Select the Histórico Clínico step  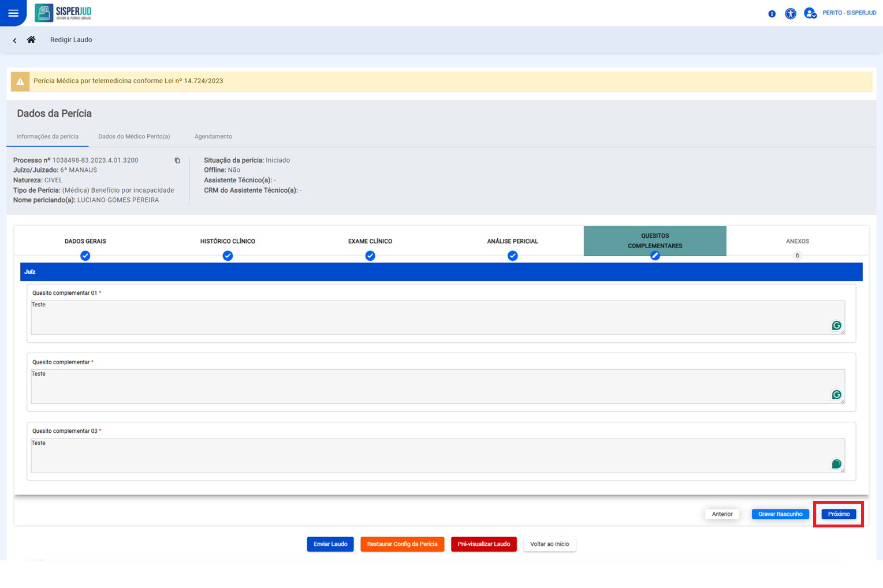pyautogui.click(x=228, y=241)
